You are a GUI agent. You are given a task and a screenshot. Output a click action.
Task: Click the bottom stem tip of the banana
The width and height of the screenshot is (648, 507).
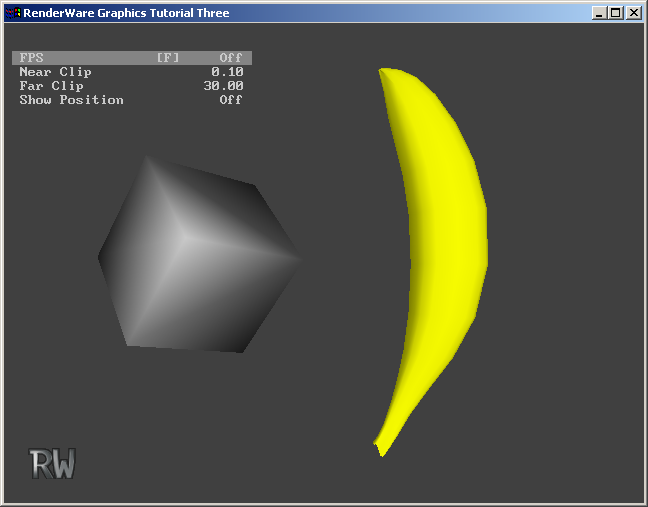(x=380, y=446)
